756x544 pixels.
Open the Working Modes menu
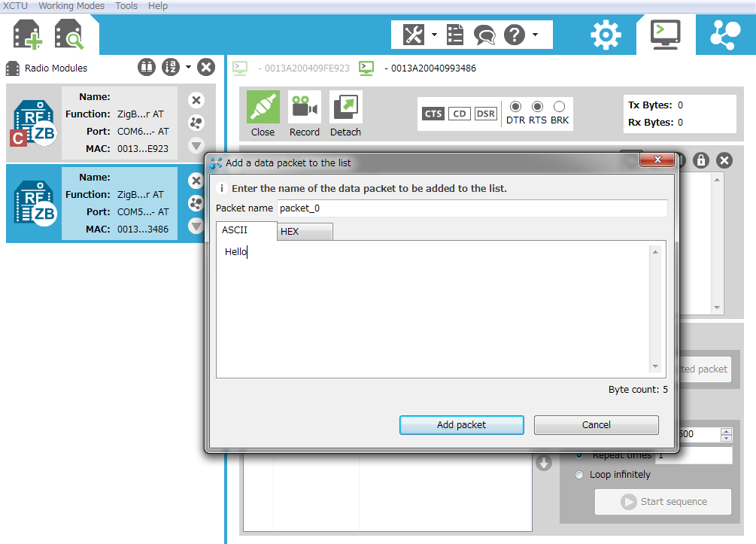pos(71,6)
